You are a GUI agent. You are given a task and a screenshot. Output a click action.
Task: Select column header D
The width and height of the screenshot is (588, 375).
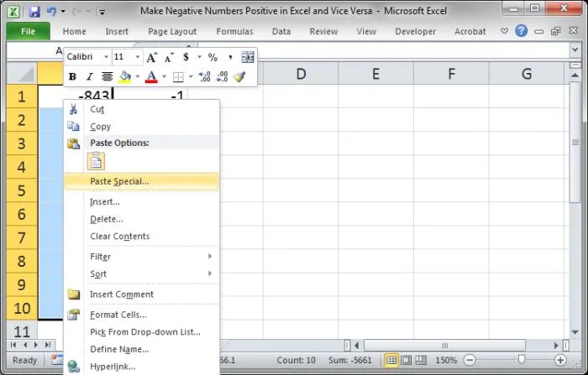tap(301, 74)
